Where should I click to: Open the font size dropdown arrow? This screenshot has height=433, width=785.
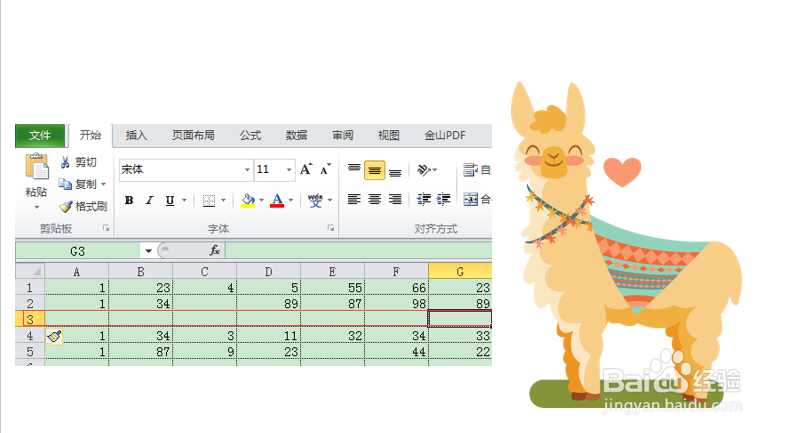coord(289,170)
